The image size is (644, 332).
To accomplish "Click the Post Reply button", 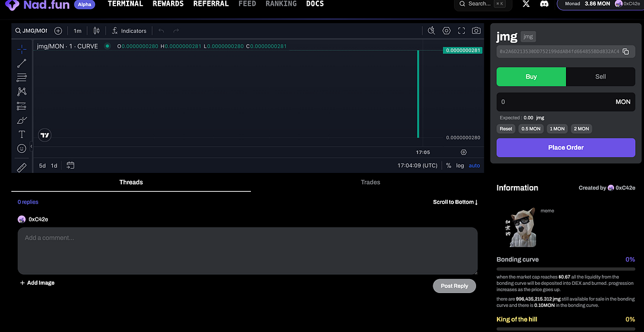I will [454, 286].
